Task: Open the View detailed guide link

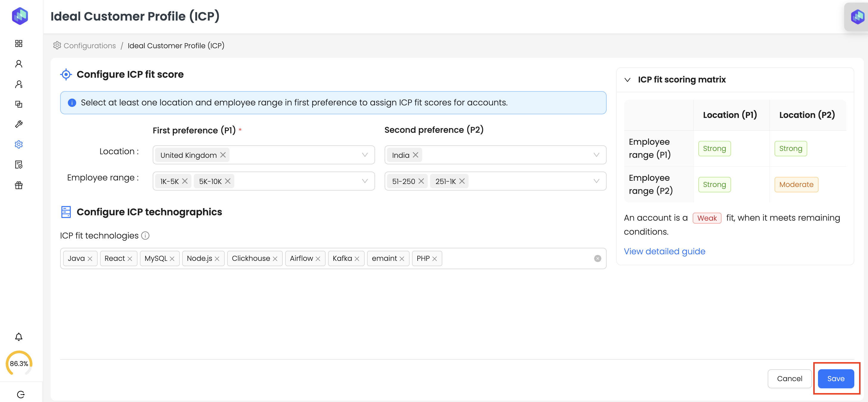Action: 664,251
